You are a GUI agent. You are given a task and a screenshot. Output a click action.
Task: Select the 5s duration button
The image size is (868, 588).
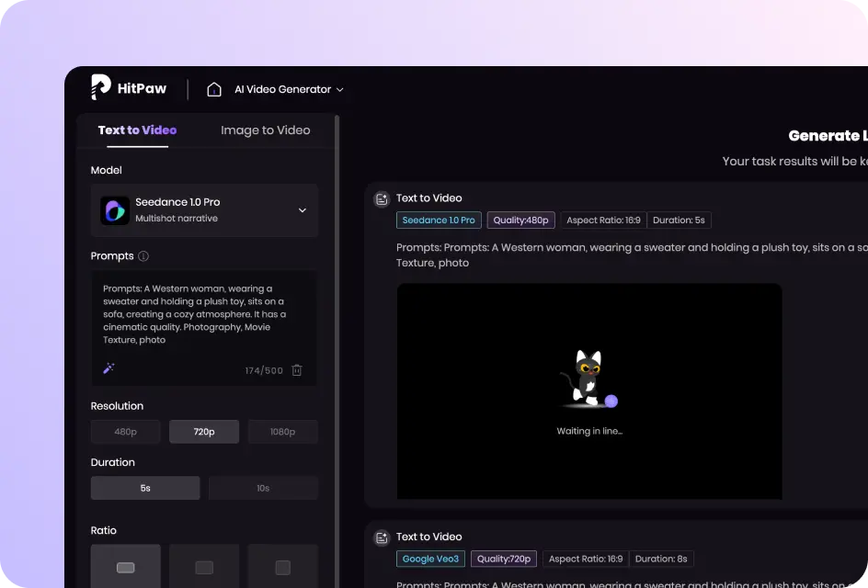tap(145, 488)
